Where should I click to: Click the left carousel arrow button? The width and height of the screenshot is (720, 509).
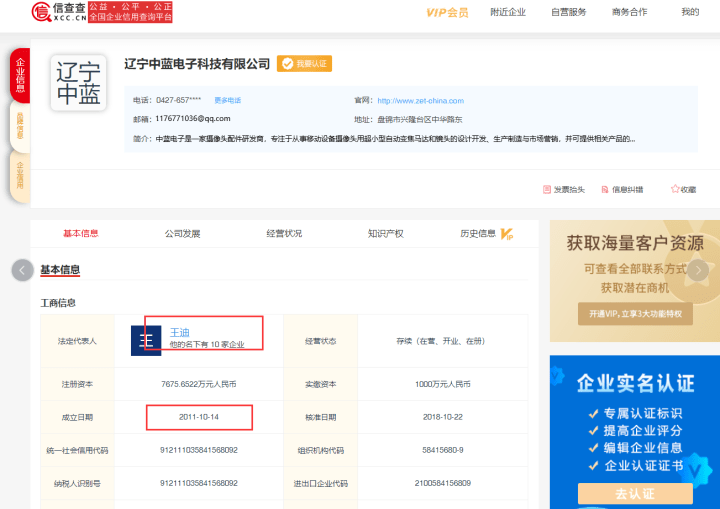[x=22, y=270]
